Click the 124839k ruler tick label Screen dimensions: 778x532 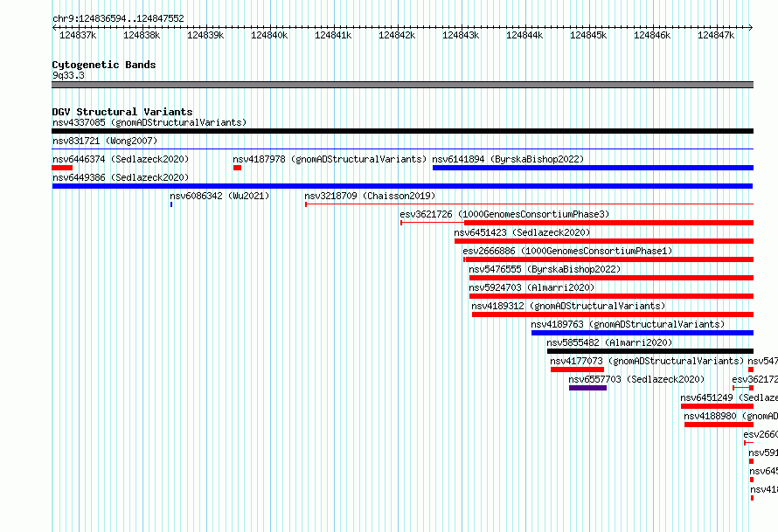(x=205, y=35)
